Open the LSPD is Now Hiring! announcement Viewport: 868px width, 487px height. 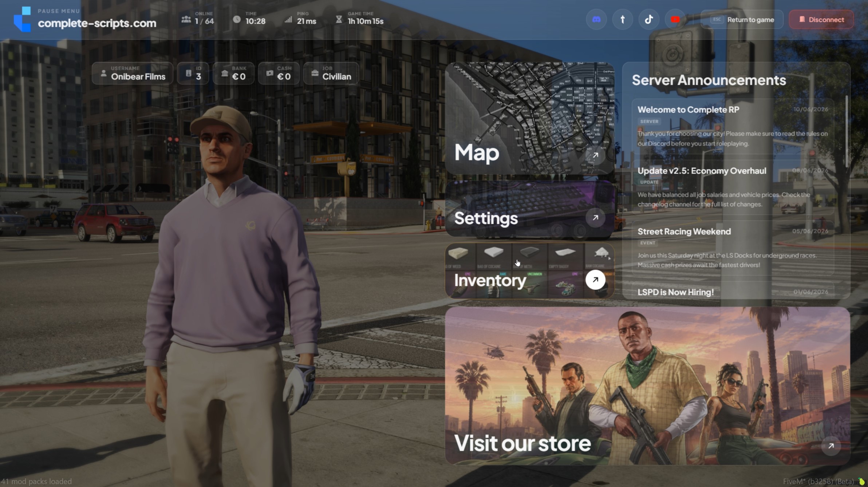click(733, 290)
